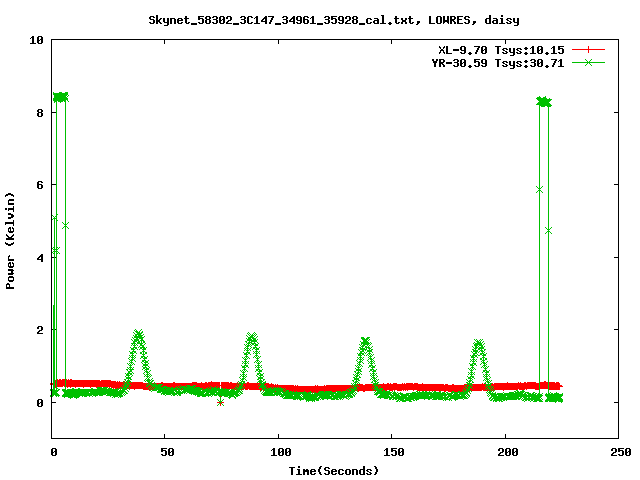Click the green YR legend line sample
This screenshot has width=640, height=480.
point(588,63)
